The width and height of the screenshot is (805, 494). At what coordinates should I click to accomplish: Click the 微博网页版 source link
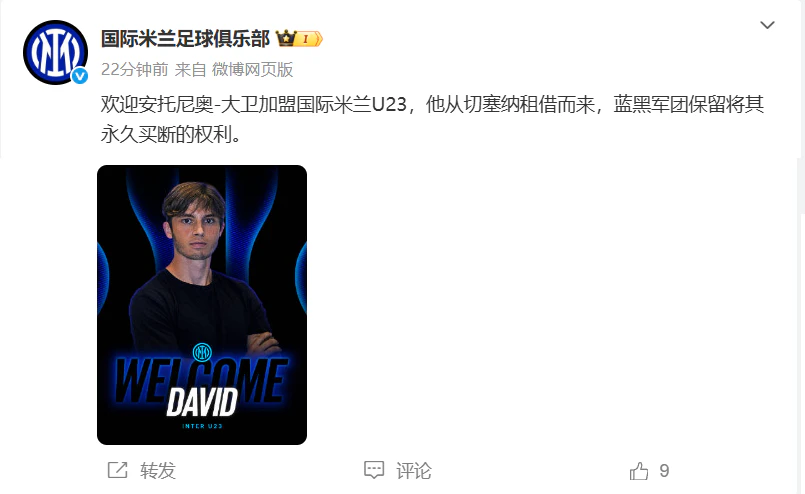coord(253,69)
